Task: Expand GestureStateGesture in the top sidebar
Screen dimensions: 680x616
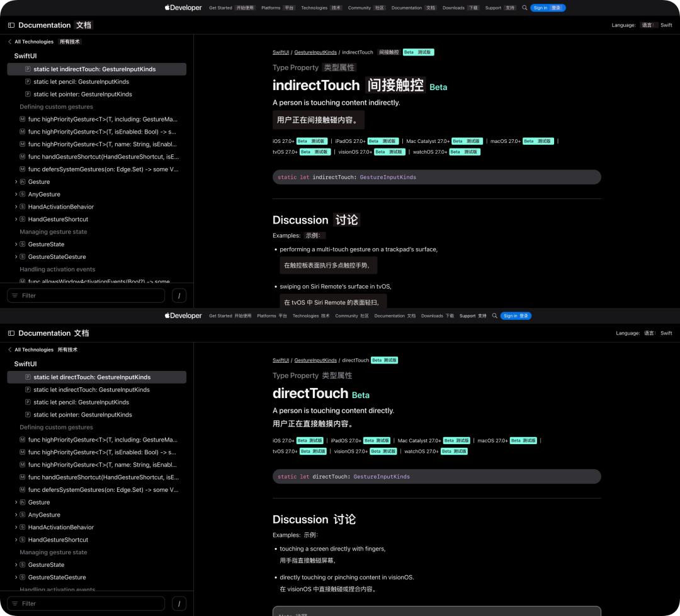Action: (x=16, y=257)
